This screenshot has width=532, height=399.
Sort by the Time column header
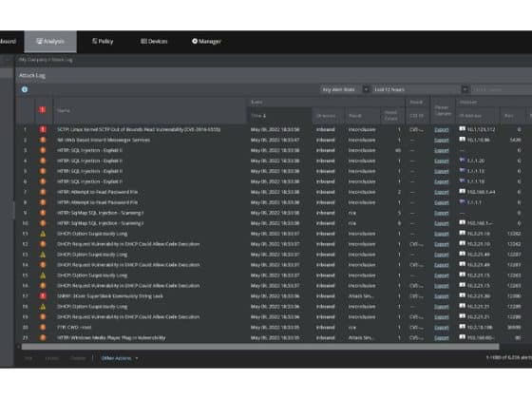click(x=279, y=116)
